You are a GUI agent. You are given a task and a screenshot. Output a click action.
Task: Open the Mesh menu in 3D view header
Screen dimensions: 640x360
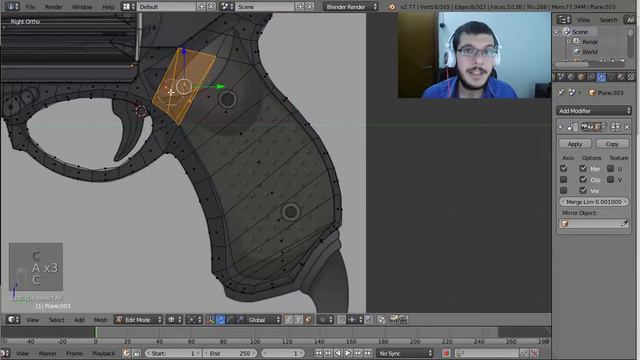coord(100,320)
